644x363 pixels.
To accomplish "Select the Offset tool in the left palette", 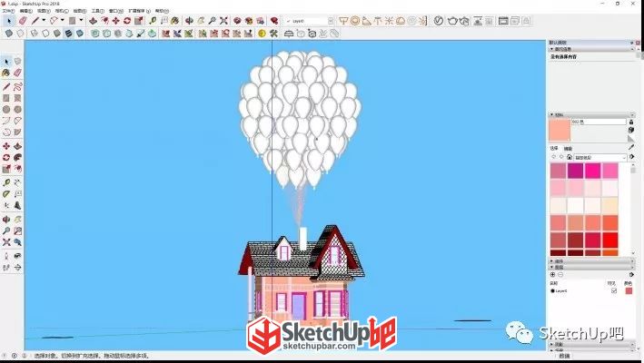I will tap(17, 169).
